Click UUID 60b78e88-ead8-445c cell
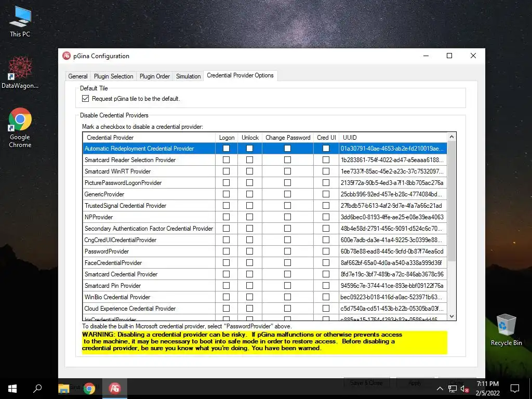The height and width of the screenshot is (399, 532). pos(392,251)
